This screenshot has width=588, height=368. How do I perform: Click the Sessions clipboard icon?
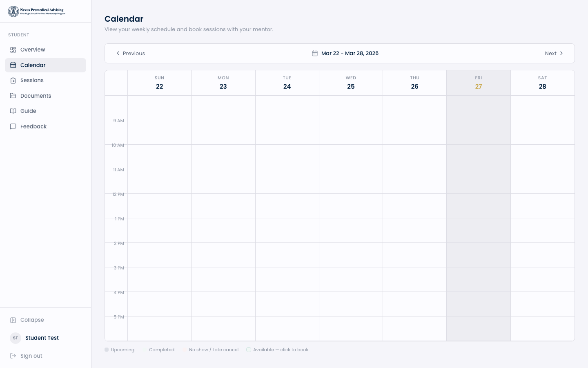(13, 81)
